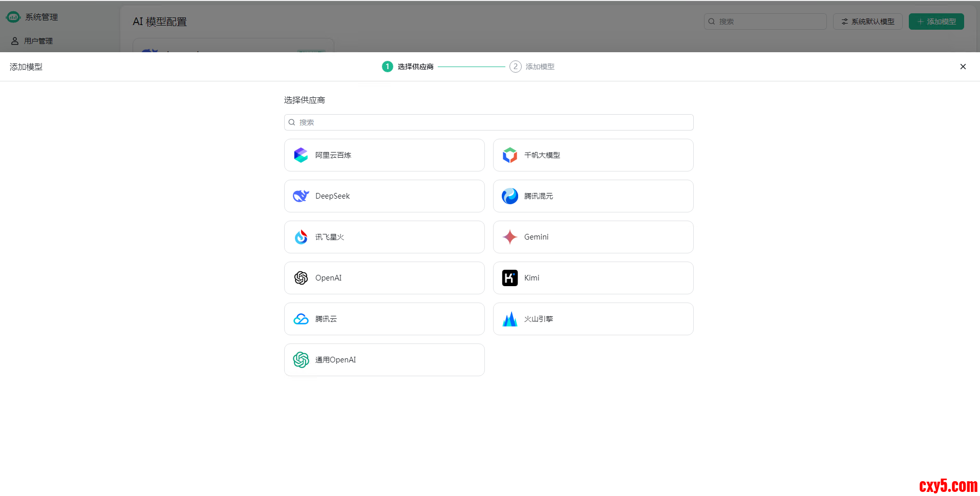Image resolution: width=980 pixels, height=496 pixels.
Task: Click the top-bar model search box
Action: click(765, 21)
